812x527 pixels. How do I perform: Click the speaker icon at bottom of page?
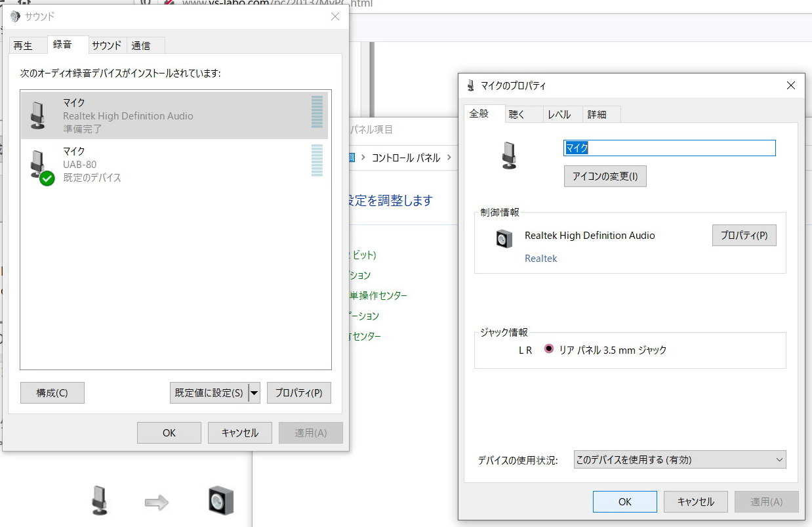coord(220,501)
